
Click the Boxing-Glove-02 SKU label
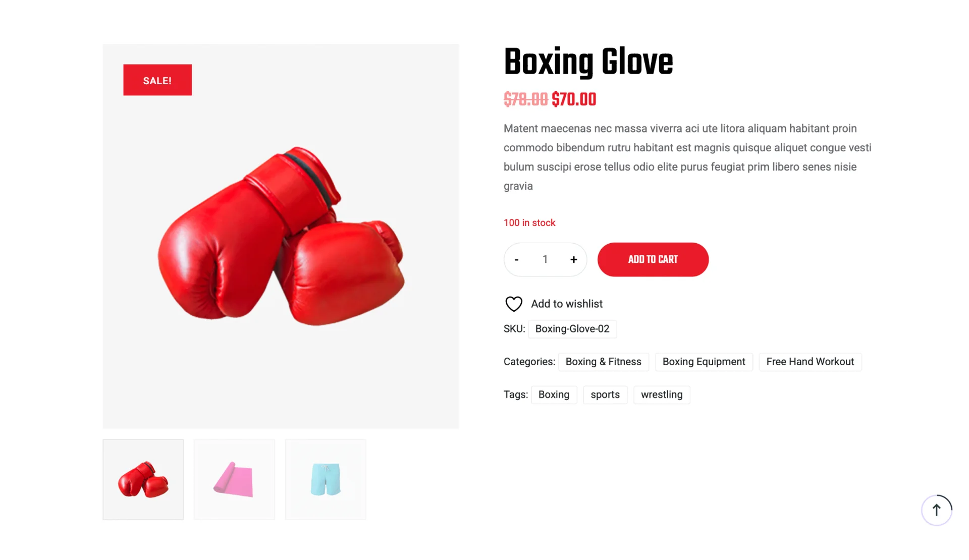(572, 329)
